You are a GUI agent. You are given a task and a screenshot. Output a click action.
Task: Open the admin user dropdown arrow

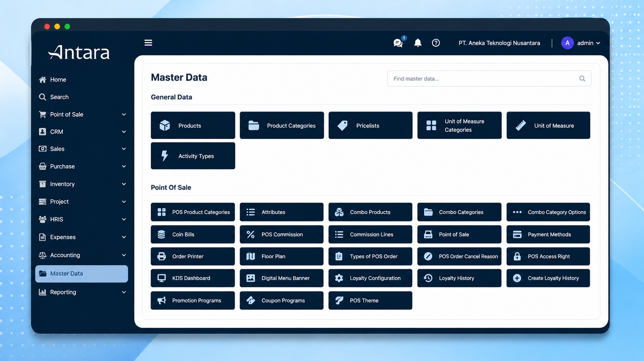598,43
